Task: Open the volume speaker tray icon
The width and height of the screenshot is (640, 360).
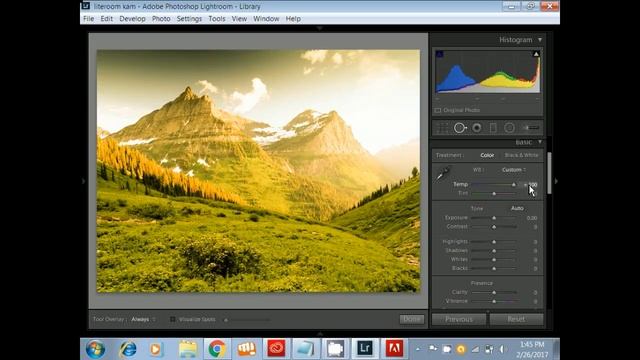Action: (502, 349)
